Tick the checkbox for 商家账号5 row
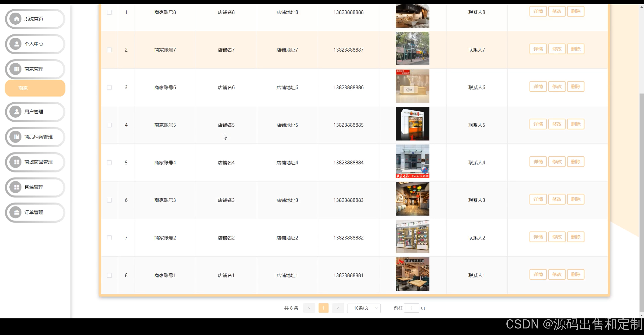The image size is (644, 335). click(x=109, y=125)
